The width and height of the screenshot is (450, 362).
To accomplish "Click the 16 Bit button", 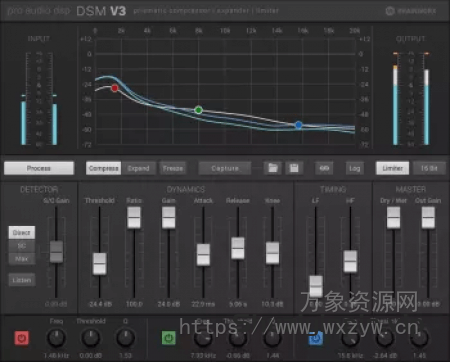I will click(x=429, y=168).
